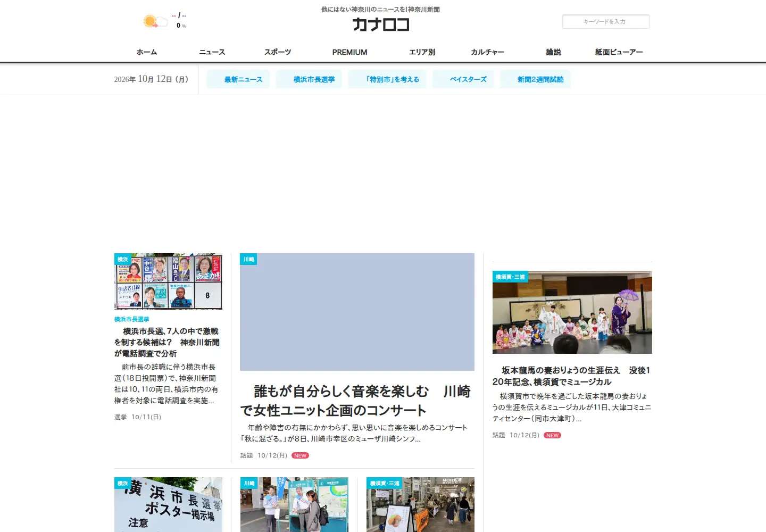Open the 新聞2週間試読 button
The height and width of the screenshot is (532, 766).
click(x=536, y=79)
